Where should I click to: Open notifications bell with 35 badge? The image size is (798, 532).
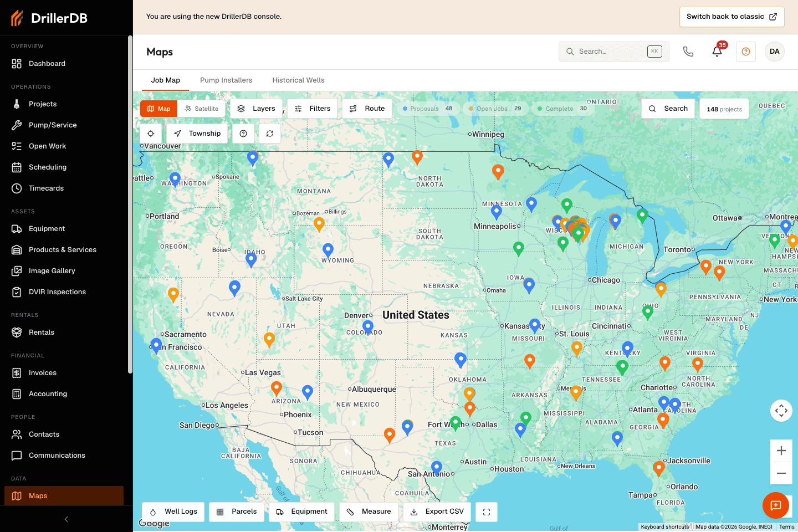[x=717, y=52]
